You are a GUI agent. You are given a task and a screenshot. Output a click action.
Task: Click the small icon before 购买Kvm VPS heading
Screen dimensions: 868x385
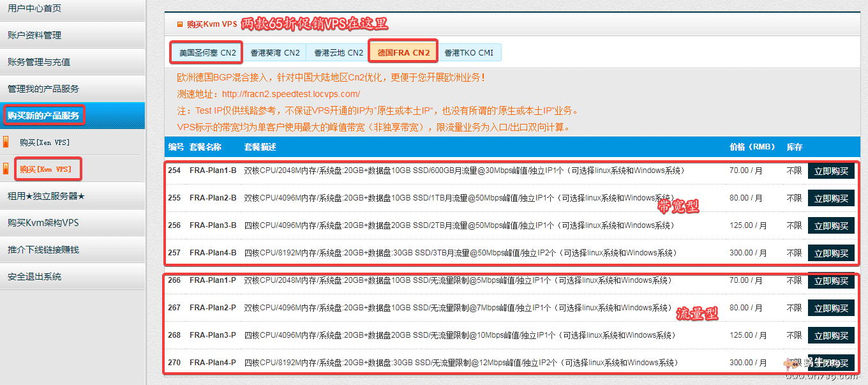(180, 24)
